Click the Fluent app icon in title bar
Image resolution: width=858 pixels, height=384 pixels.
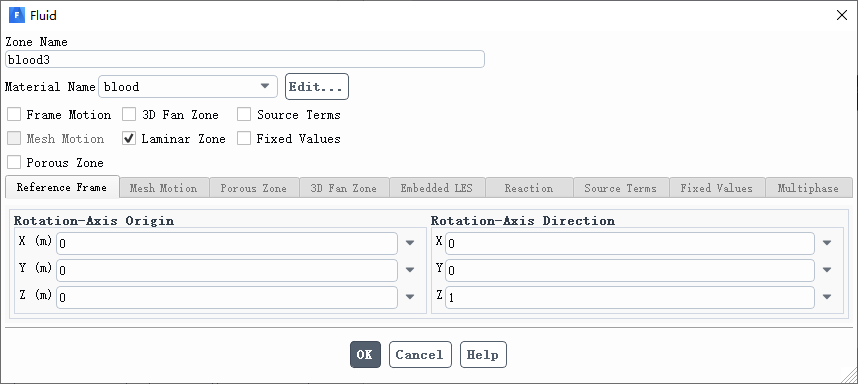[16, 15]
